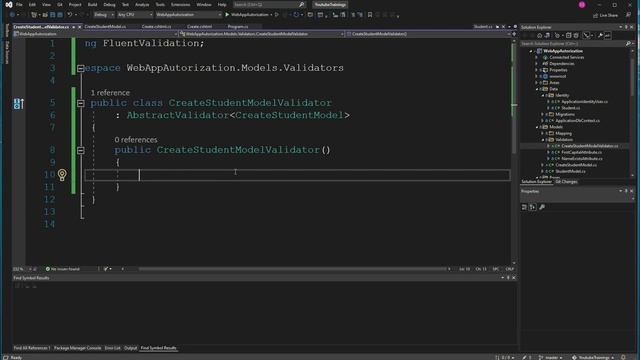Click the pin icon on the Solution Explorer header
Screen dimensions: 640x360
pyautogui.click(x=626, y=27)
